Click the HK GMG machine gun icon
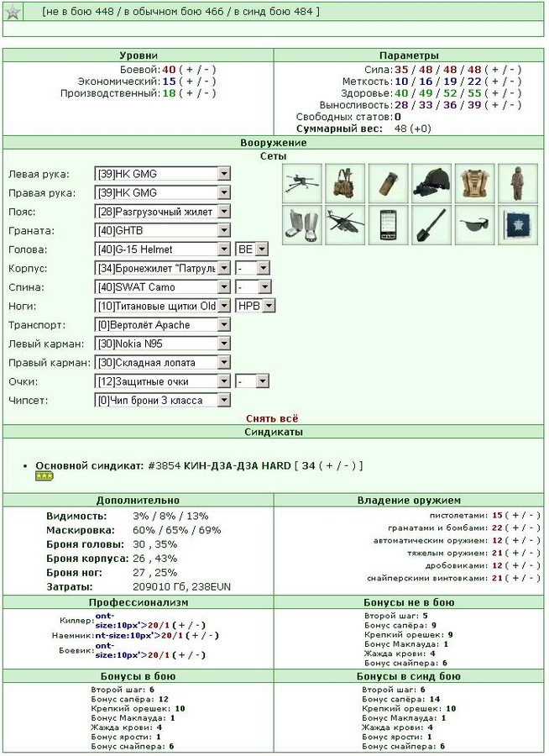549x756 pixels. pos(302,183)
